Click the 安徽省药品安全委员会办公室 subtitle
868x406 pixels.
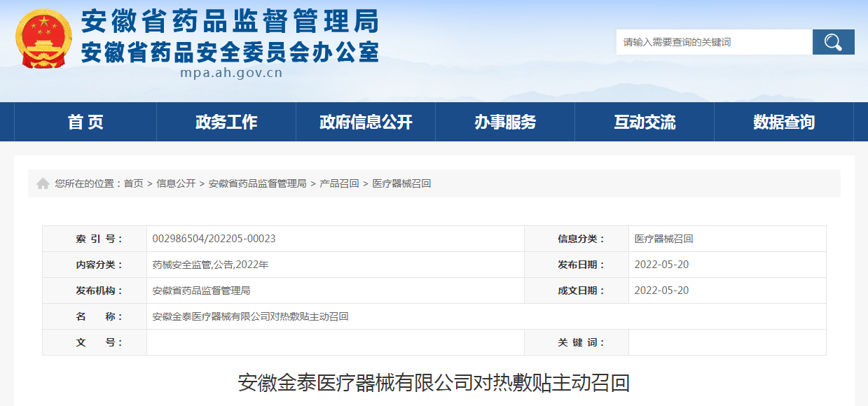230,52
